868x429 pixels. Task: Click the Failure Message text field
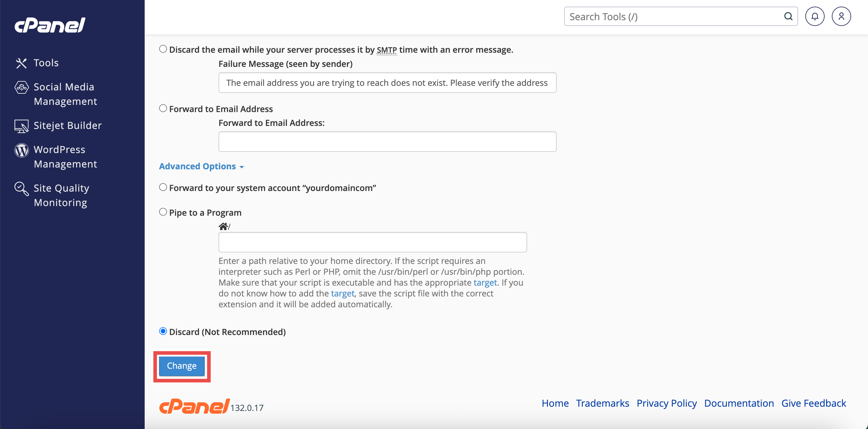(x=387, y=83)
